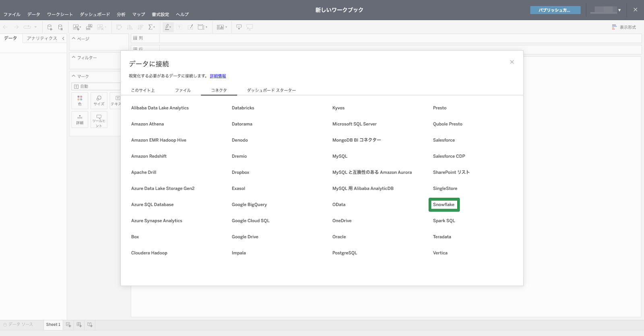Viewport: 644px width, 336px height.
Task: Select the Sheet 1 tab
Action: [x=53, y=325]
